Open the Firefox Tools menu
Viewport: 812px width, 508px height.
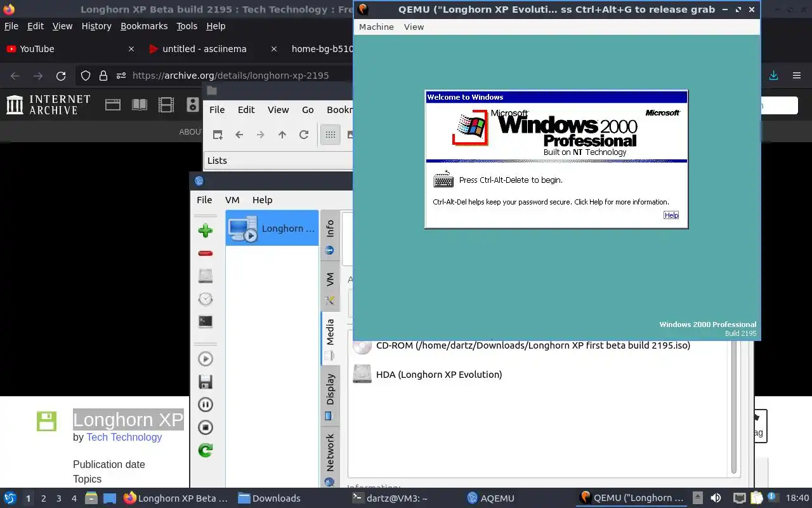click(x=187, y=26)
